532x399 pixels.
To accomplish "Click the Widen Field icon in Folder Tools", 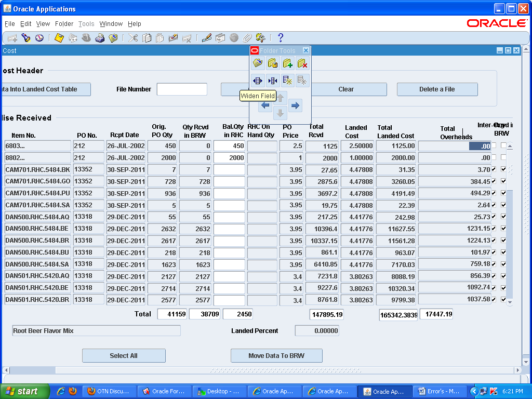I will [x=258, y=81].
